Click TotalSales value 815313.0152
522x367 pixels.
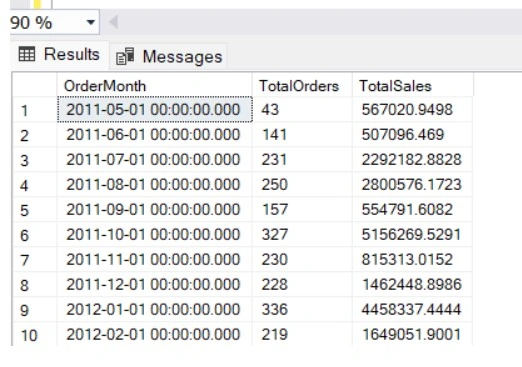point(412,260)
